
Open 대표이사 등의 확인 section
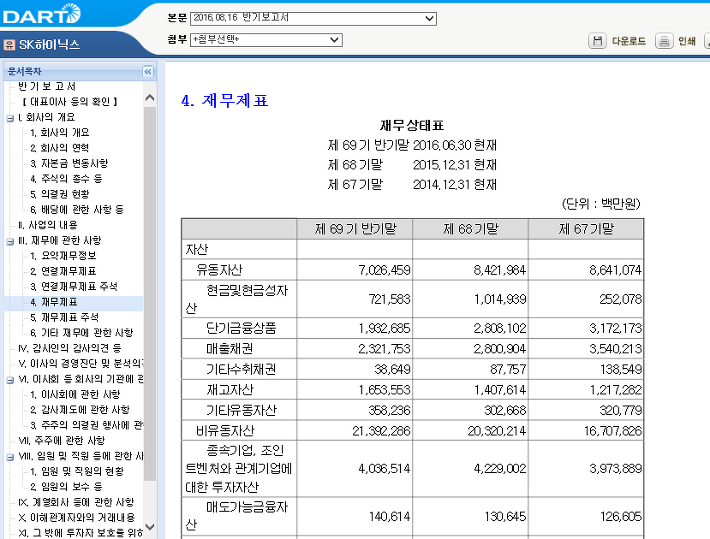(x=70, y=101)
